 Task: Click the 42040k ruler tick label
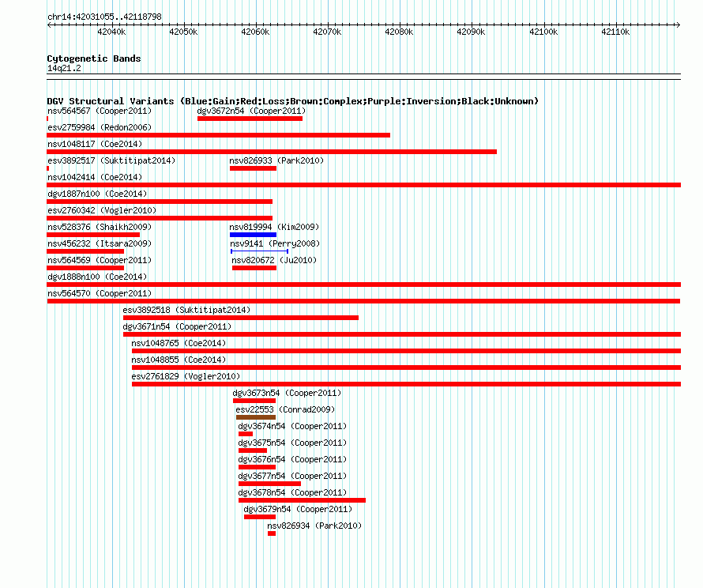(111, 32)
